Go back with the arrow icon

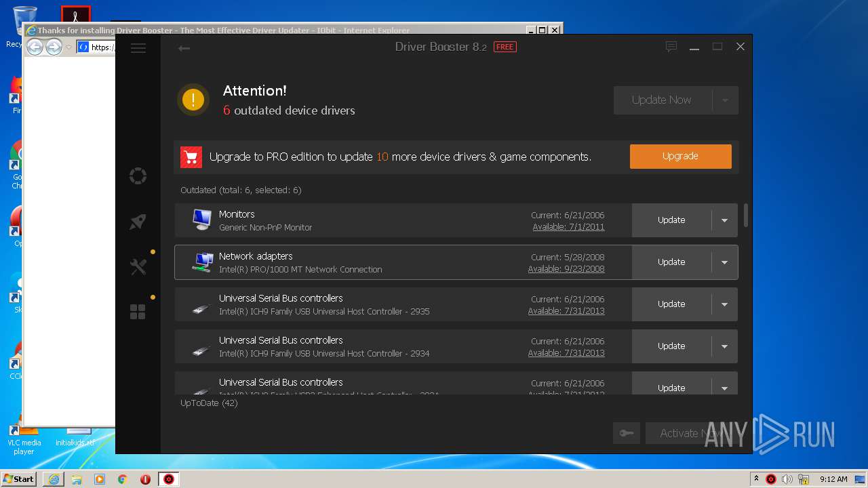tap(184, 48)
